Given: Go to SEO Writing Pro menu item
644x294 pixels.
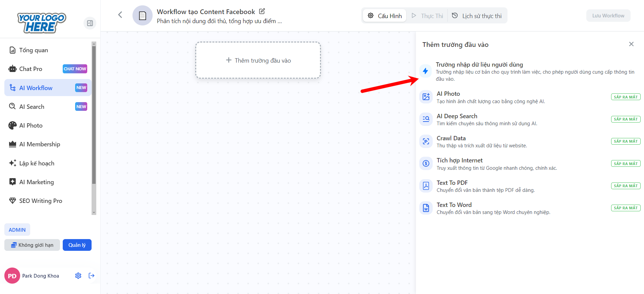Looking at the screenshot, I should 41,201.
